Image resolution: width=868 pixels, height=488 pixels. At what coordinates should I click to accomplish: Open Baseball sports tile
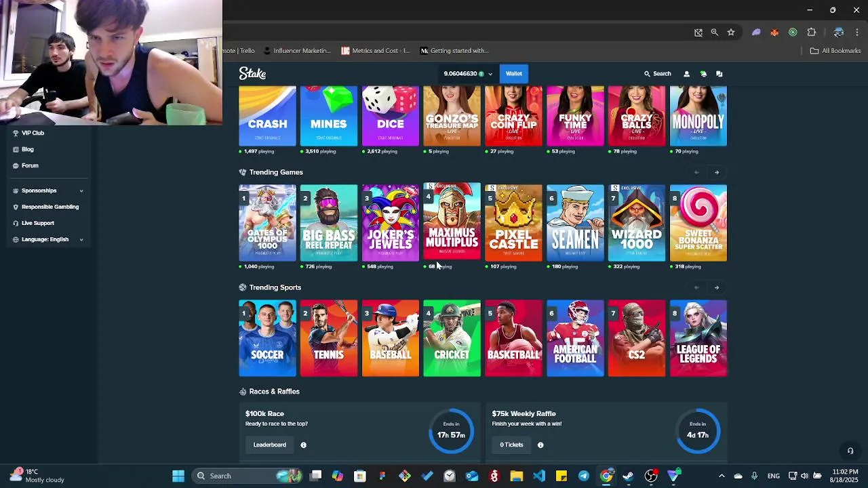pyautogui.click(x=391, y=338)
